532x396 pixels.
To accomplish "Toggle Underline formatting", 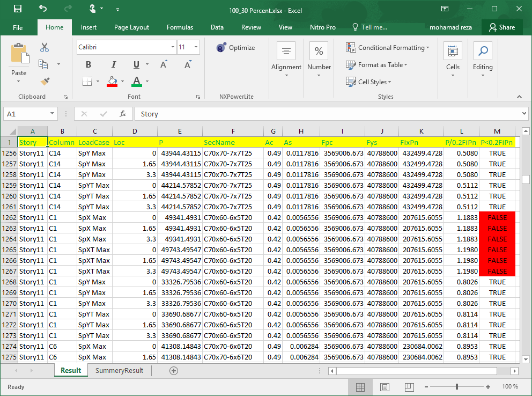I will (x=136, y=65).
